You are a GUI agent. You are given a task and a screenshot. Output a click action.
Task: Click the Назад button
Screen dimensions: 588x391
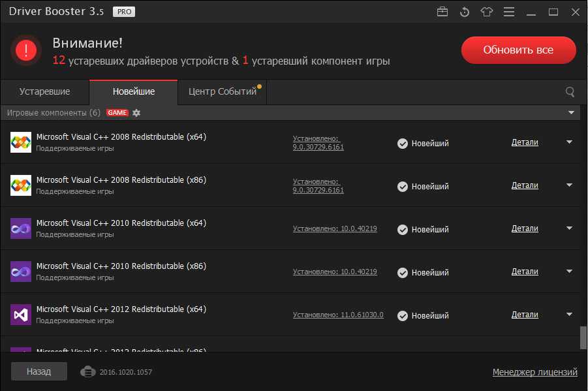(39, 371)
